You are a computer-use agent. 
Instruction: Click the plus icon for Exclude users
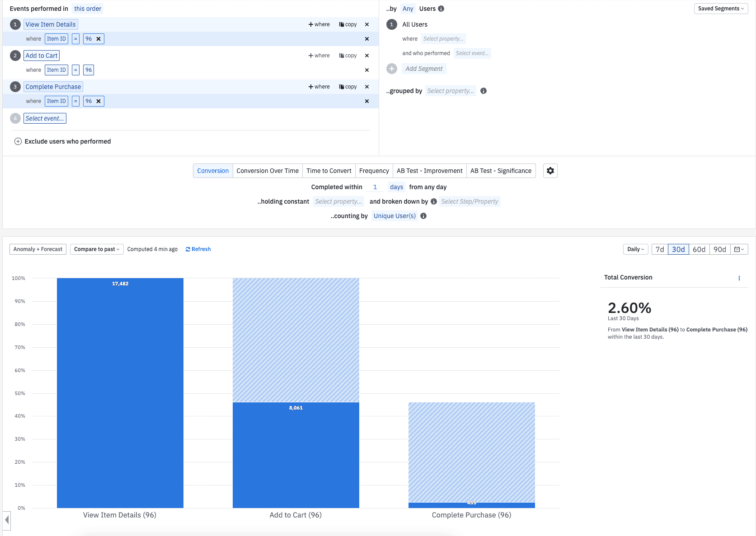tap(18, 141)
